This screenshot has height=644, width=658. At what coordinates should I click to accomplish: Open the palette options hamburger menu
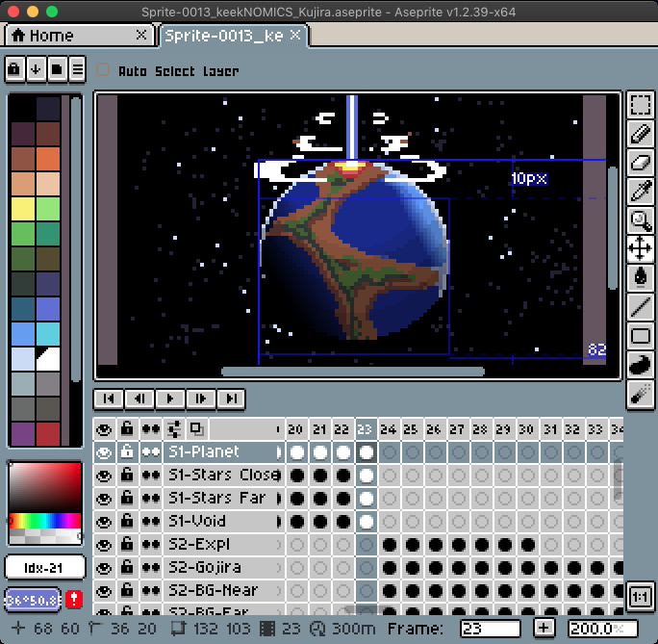(x=77, y=69)
